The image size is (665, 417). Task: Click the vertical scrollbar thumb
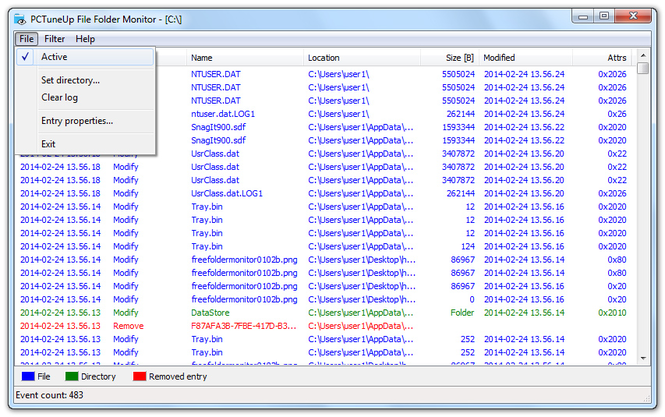[x=643, y=68]
